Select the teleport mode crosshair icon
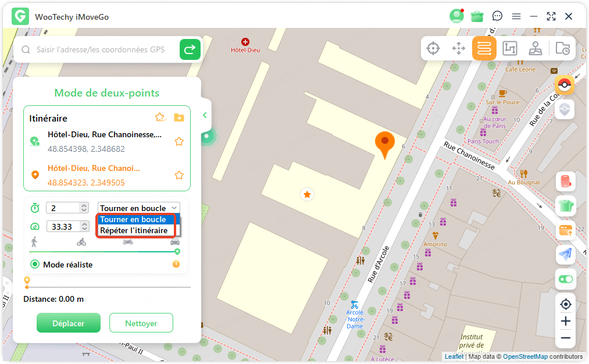589x364 pixels. click(x=433, y=49)
